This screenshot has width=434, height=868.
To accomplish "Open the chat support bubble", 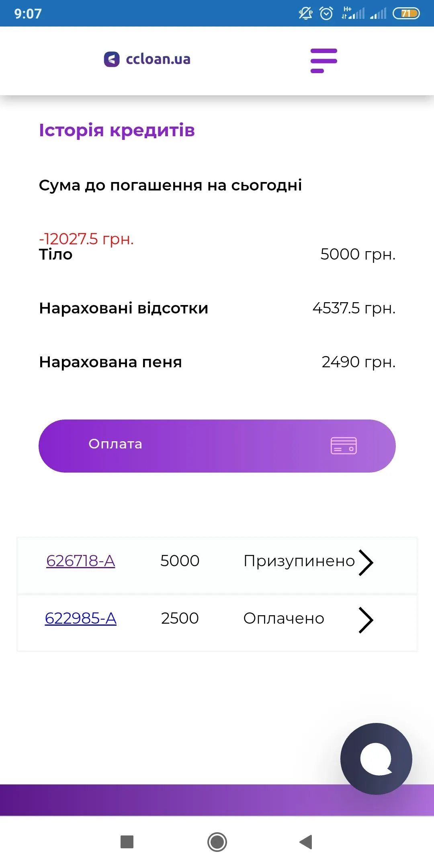I will 376,759.
